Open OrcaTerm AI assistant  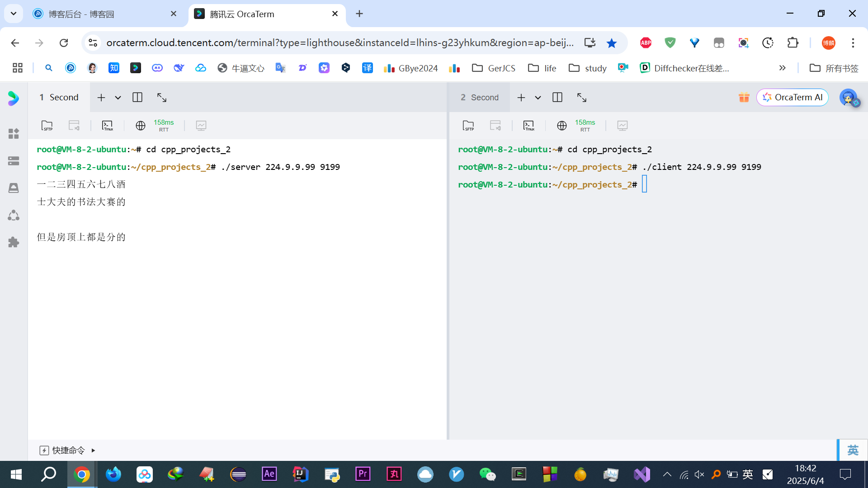click(793, 97)
